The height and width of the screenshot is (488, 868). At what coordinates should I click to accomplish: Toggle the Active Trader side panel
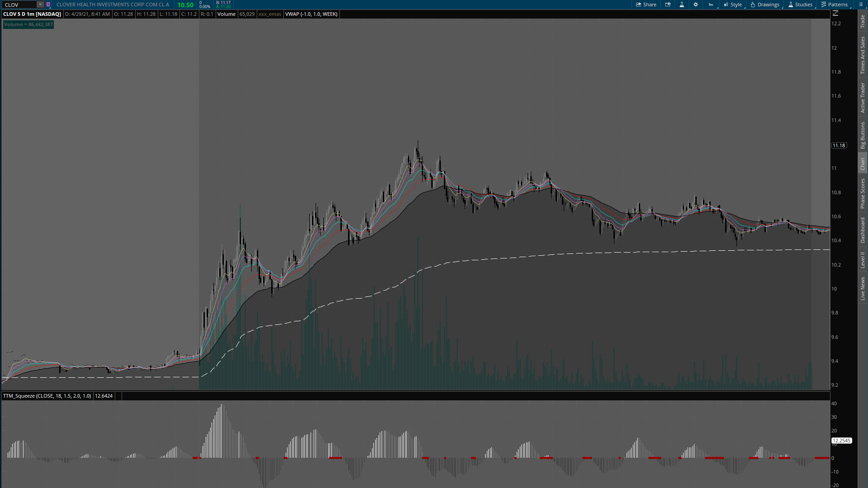(863, 98)
